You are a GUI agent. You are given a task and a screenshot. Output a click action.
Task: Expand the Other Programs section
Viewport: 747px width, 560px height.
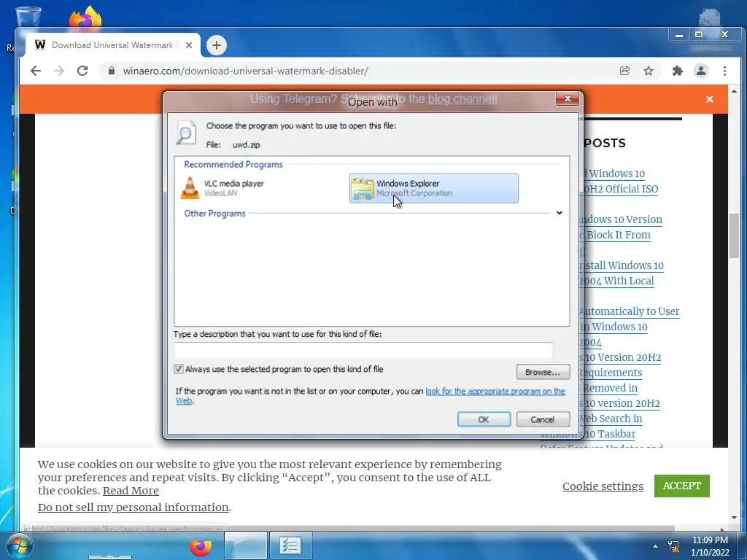pyautogui.click(x=560, y=214)
